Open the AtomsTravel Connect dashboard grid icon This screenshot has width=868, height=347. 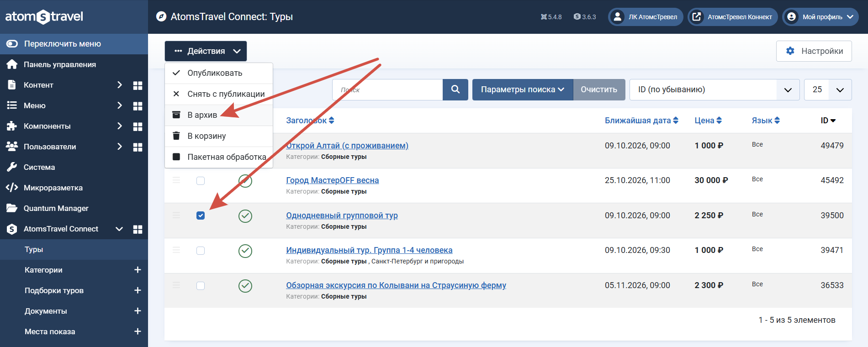138,229
